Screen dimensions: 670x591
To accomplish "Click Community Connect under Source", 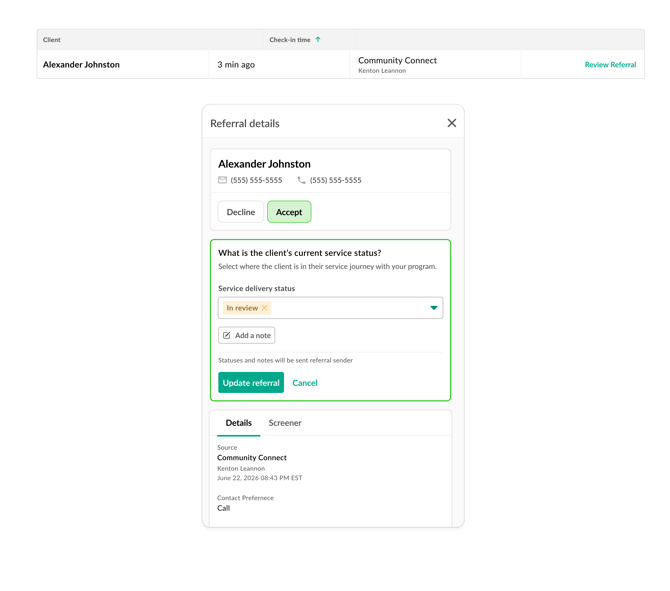I will pos(252,458).
